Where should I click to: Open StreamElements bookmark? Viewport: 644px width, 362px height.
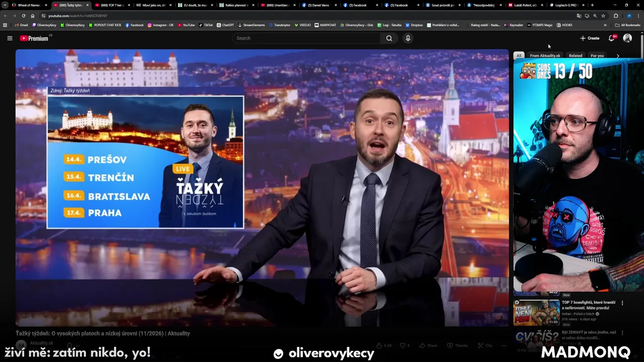251,25
